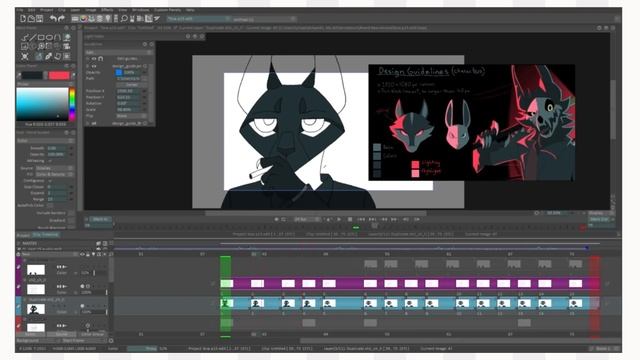
Task: Select the dark A color swatch
Action: coord(32,75)
